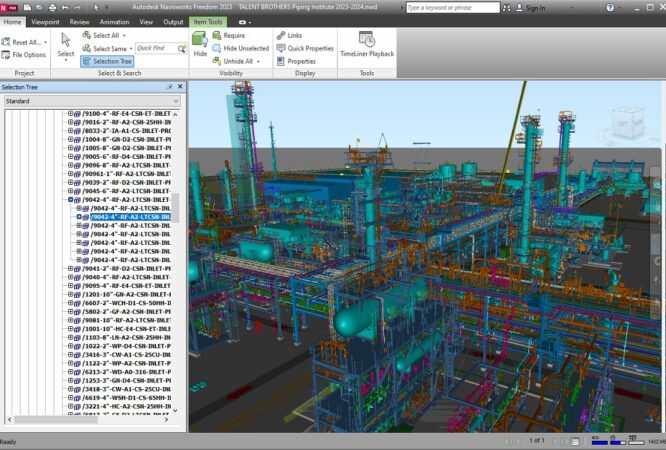
Task: Switch to the Viewpoint ribbon tab
Action: point(45,21)
